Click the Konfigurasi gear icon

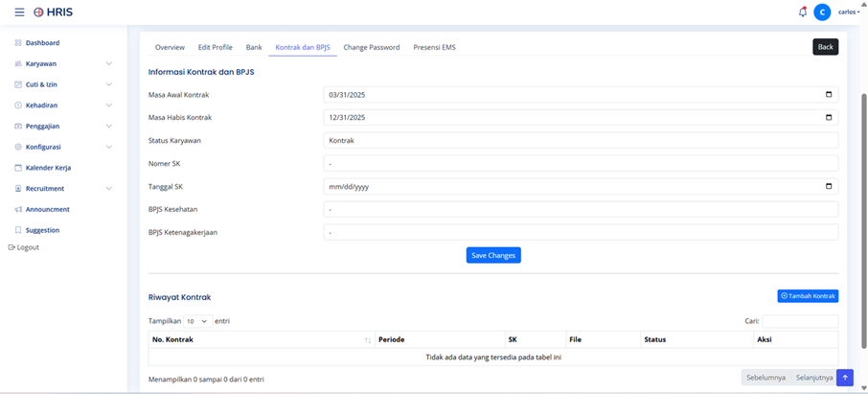pos(17,147)
